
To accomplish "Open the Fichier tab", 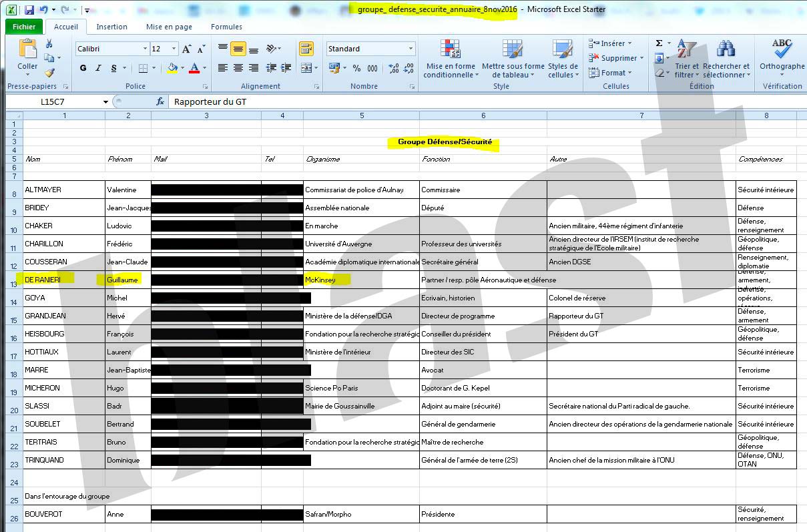I will [25, 27].
